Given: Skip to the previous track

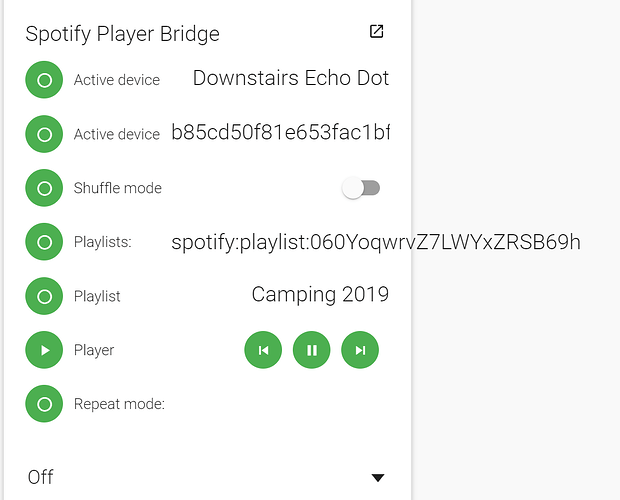Looking at the screenshot, I should point(263,350).
